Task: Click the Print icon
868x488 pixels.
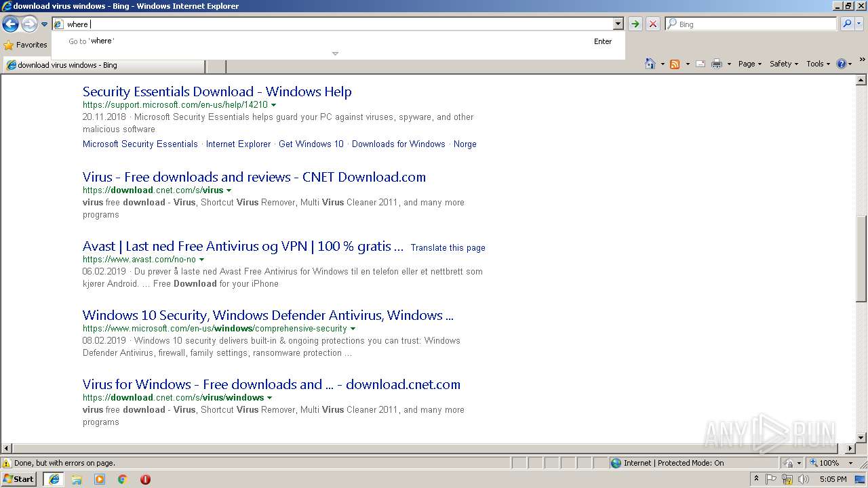Action: [717, 64]
